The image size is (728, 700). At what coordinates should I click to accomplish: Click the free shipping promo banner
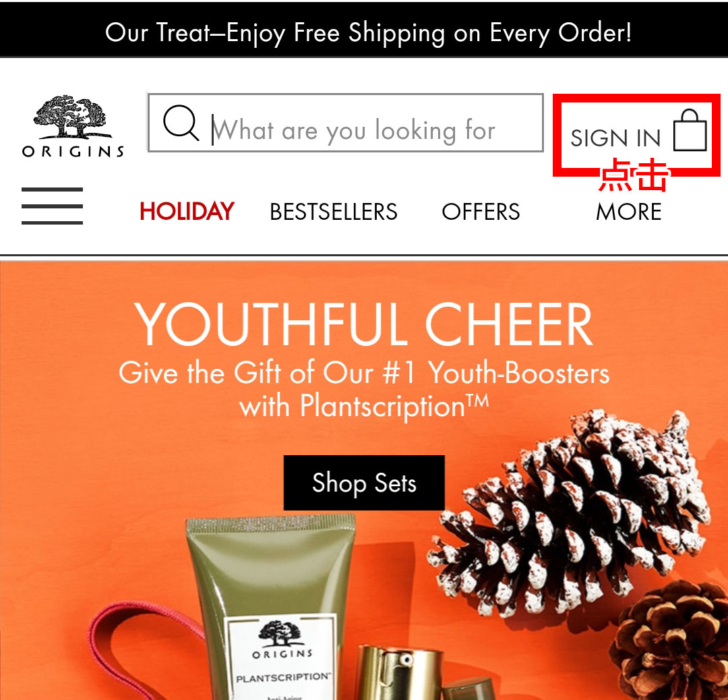[x=364, y=30]
